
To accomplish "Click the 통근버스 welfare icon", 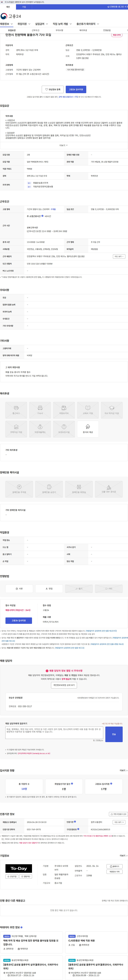I will 16,410.
